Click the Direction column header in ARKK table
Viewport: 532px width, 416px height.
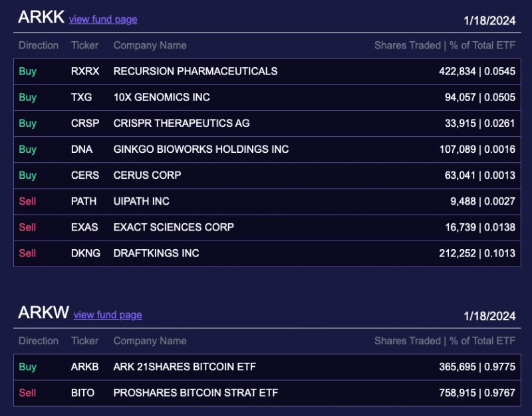[39, 45]
